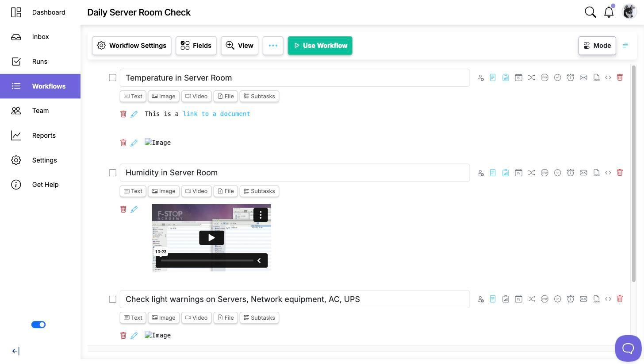Open the three-dots more options menu
The height and width of the screenshot is (364, 644).
(273, 46)
